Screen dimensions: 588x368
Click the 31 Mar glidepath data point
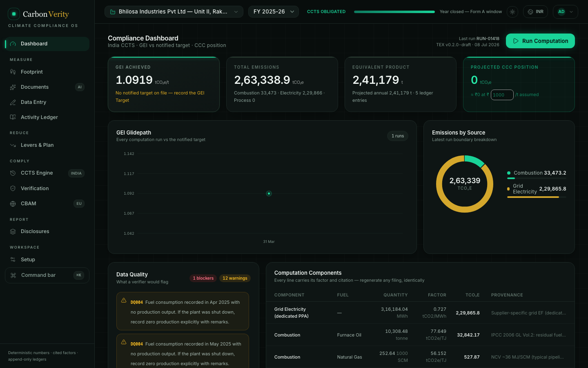[x=269, y=193]
